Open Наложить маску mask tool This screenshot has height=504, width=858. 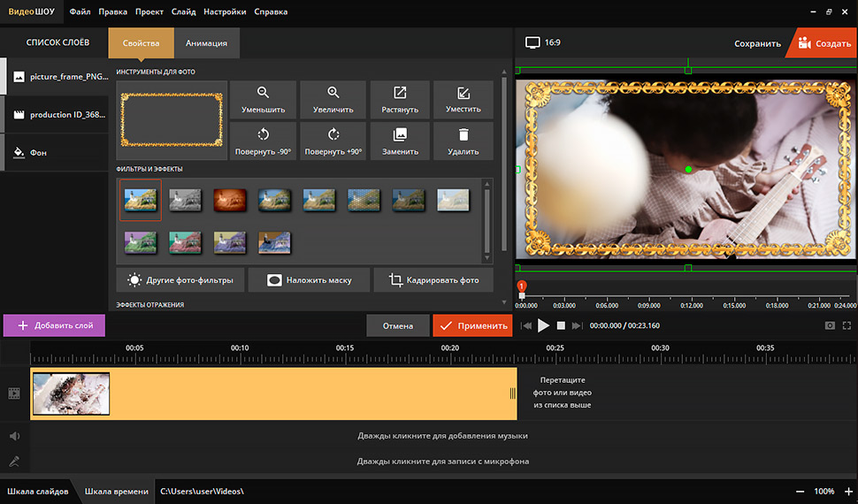tap(307, 280)
